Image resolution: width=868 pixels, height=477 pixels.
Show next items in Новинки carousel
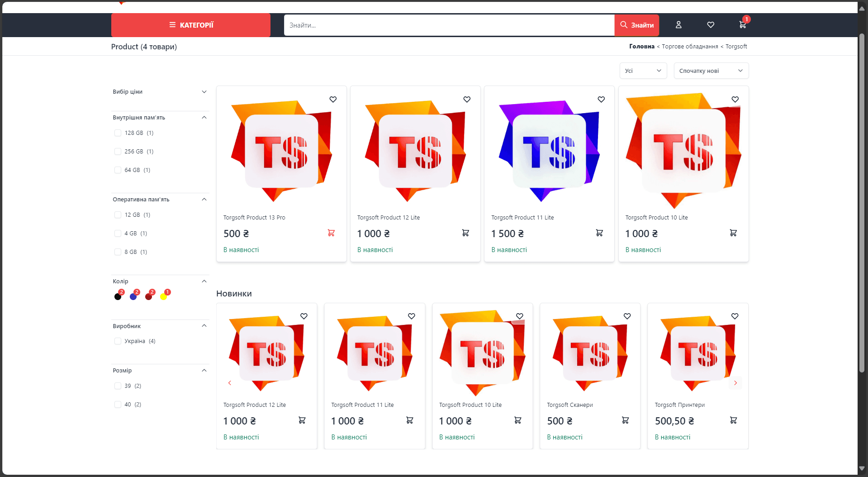(x=735, y=383)
